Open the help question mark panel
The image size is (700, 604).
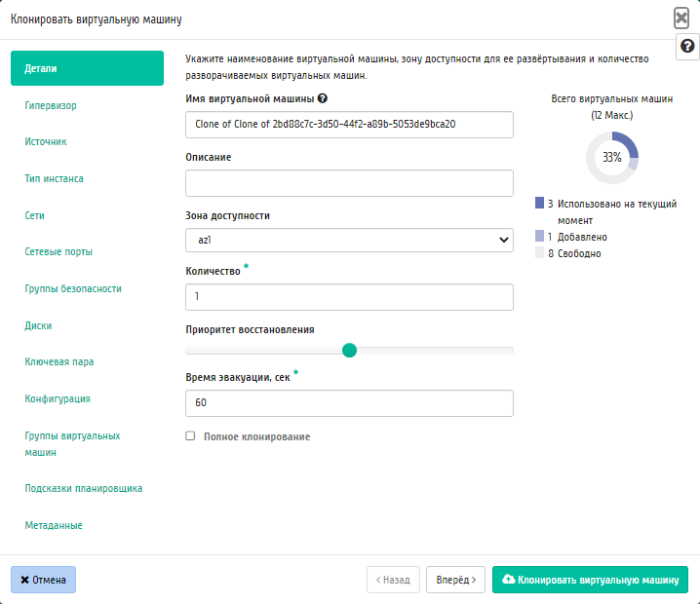click(x=687, y=46)
